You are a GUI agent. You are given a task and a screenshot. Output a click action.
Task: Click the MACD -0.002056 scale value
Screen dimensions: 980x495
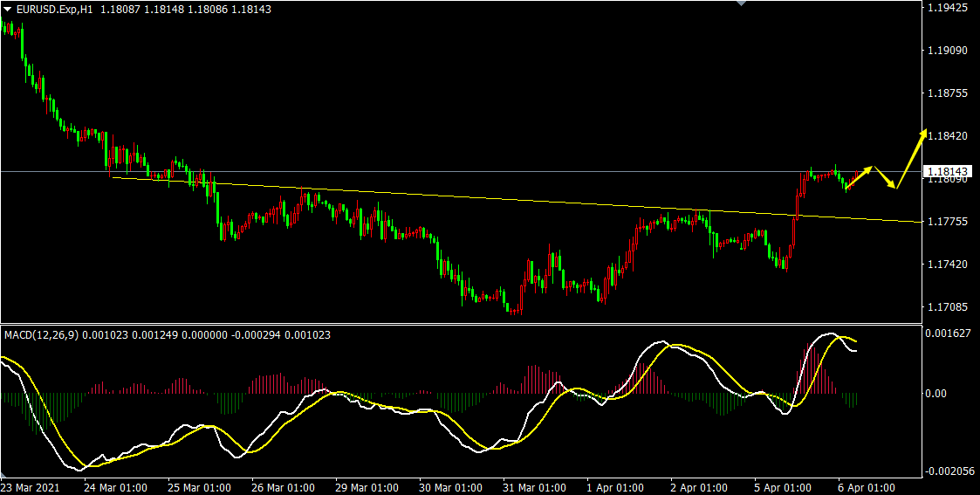click(x=949, y=471)
